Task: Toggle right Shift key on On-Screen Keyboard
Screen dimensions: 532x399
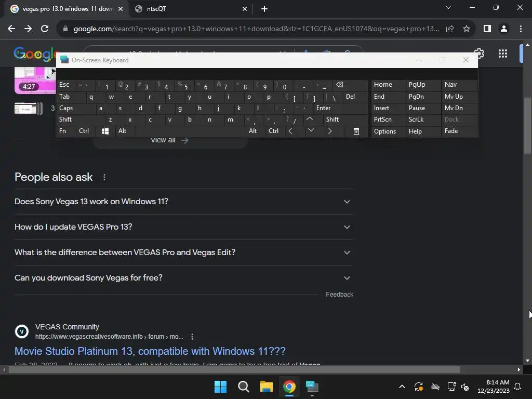Action: pyautogui.click(x=345, y=119)
